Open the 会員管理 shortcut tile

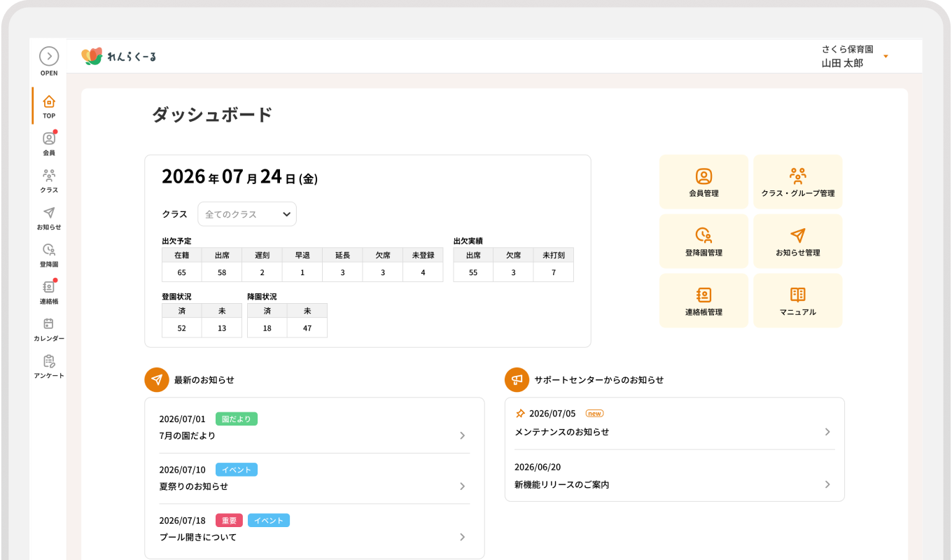point(703,182)
